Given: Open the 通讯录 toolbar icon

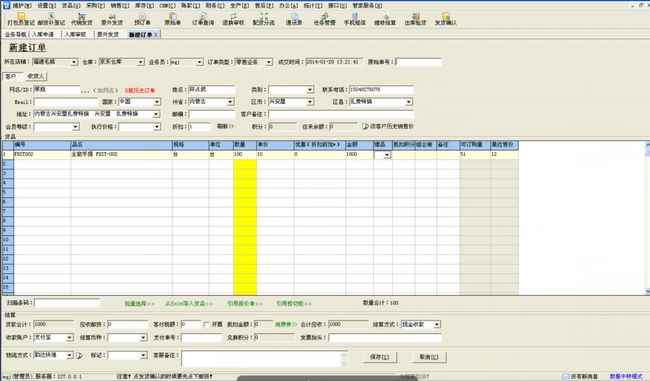Looking at the screenshot, I should tap(294, 19).
